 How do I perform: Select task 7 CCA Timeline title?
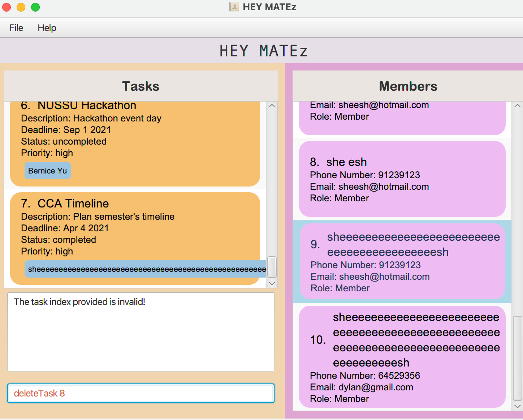pyautogui.click(x=73, y=203)
